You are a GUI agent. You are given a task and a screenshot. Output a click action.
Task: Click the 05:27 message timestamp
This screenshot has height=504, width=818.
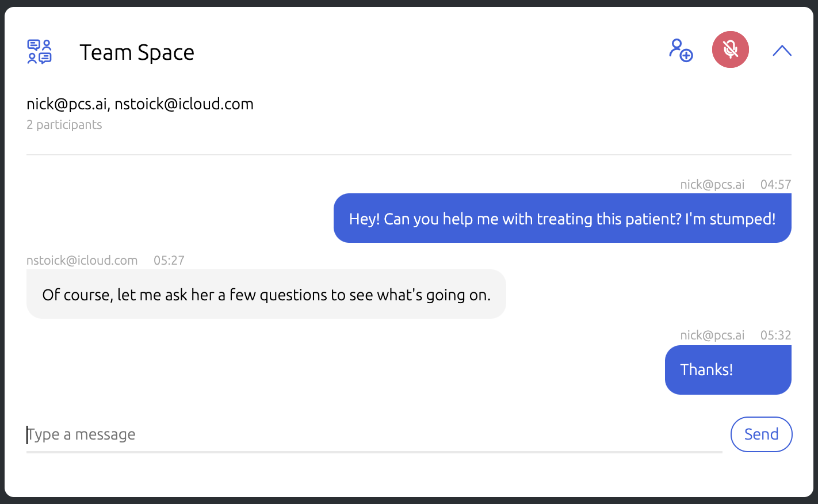pos(169,261)
